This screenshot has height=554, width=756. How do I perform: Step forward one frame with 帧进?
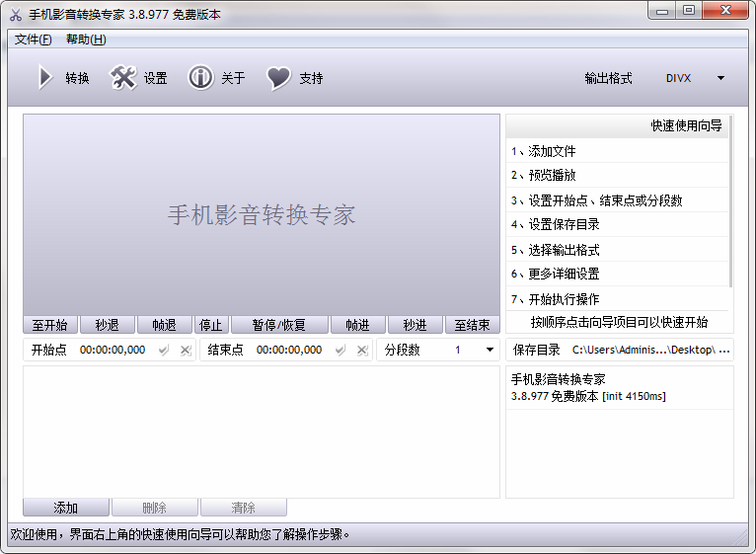[x=357, y=325]
